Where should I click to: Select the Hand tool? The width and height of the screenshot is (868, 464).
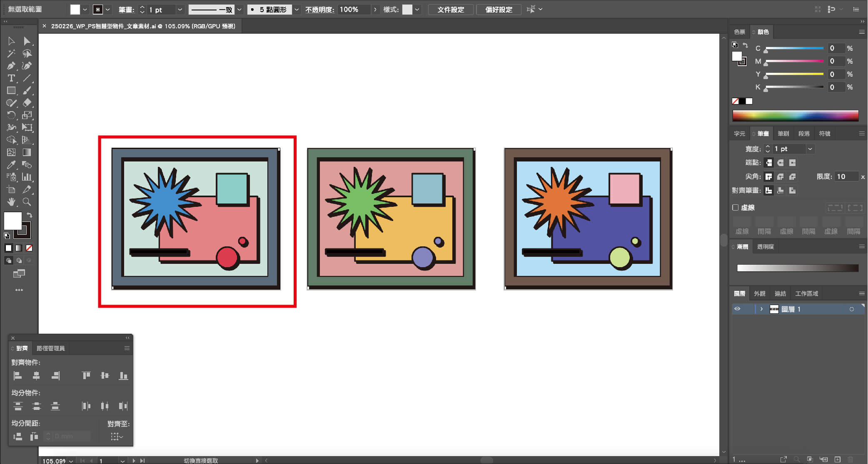click(11, 202)
